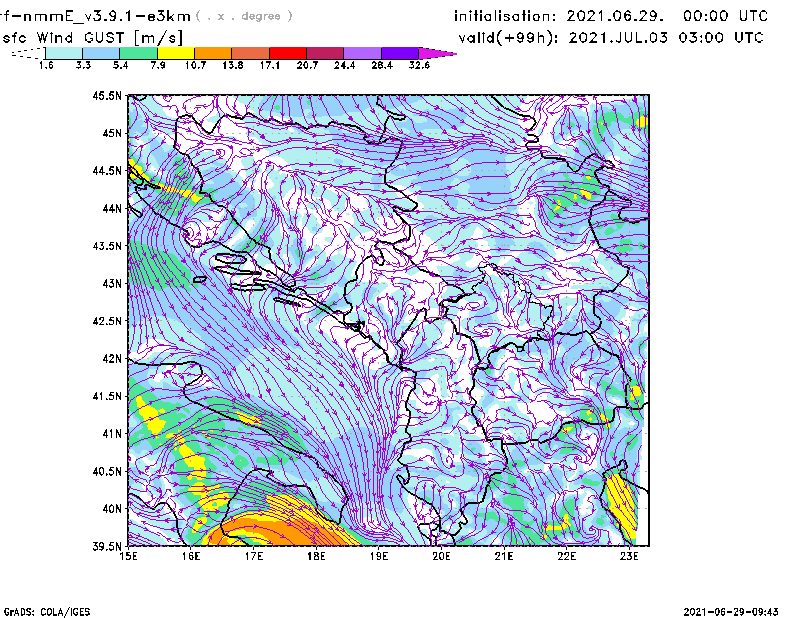Click the '2021-06-29-09:43' timestamp
Screen dimensions: 800x618
coord(731,612)
